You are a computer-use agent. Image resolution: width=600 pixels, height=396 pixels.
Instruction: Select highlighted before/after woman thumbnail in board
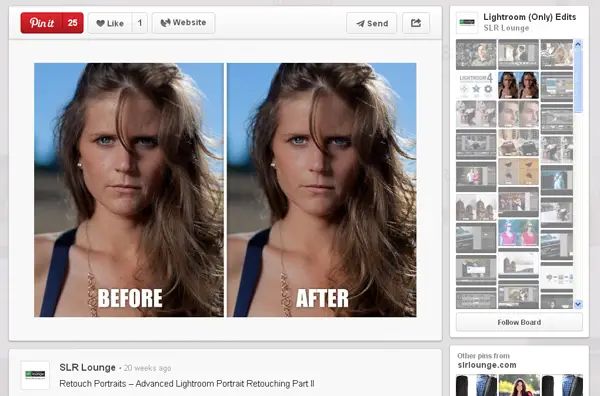(518, 85)
